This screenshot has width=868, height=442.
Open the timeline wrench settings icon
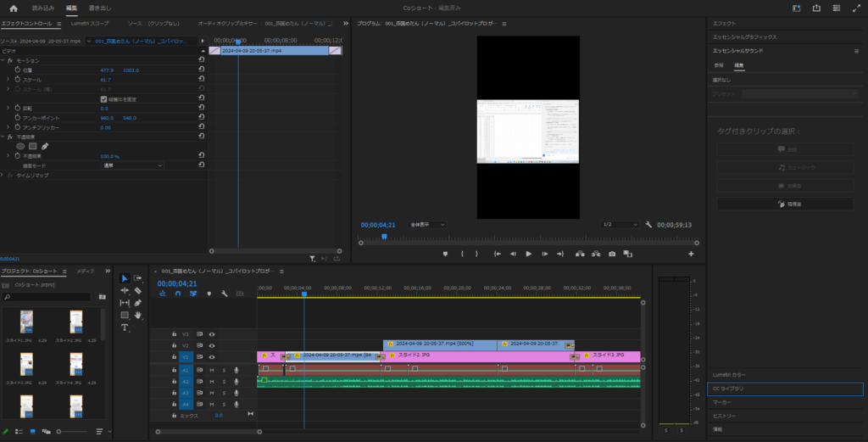coord(224,294)
